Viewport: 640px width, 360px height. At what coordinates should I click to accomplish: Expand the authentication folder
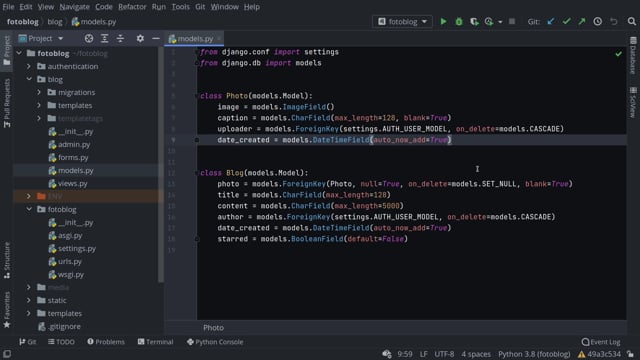point(29,66)
